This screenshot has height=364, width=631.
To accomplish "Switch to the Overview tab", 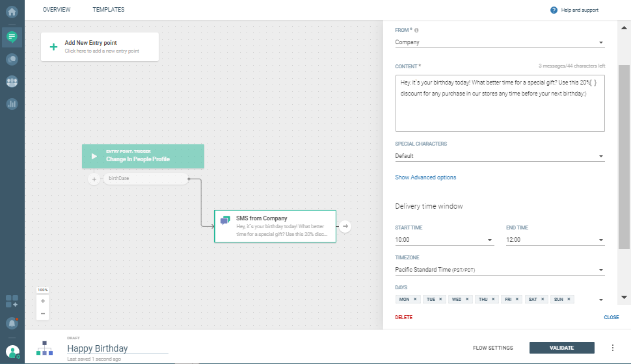I will coord(57,10).
